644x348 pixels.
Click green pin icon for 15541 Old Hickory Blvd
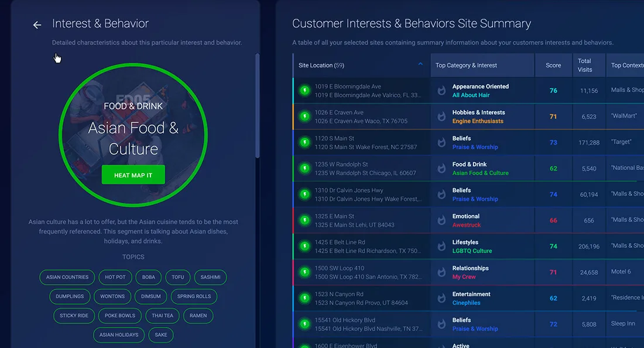[305, 324]
